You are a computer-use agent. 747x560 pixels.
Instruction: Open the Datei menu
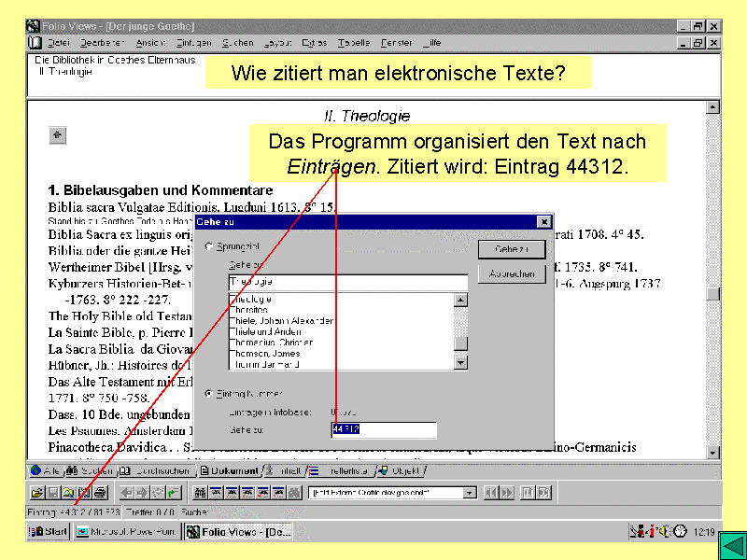pyautogui.click(x=58, y=43)
